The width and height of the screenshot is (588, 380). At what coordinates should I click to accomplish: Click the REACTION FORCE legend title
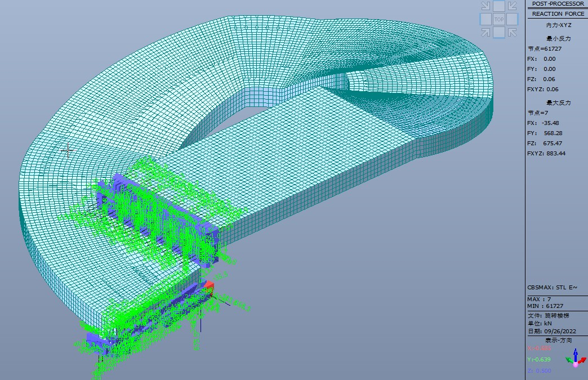[558, 14]
